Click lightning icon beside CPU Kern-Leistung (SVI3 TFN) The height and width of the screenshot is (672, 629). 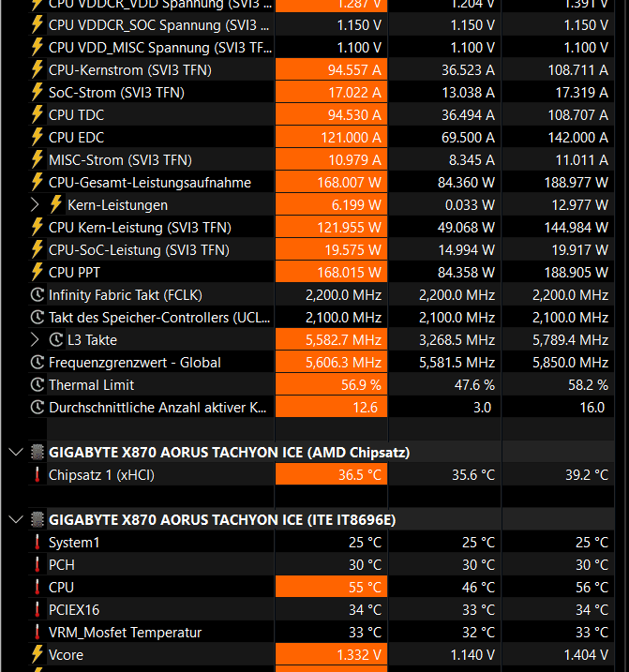point(37,227)
